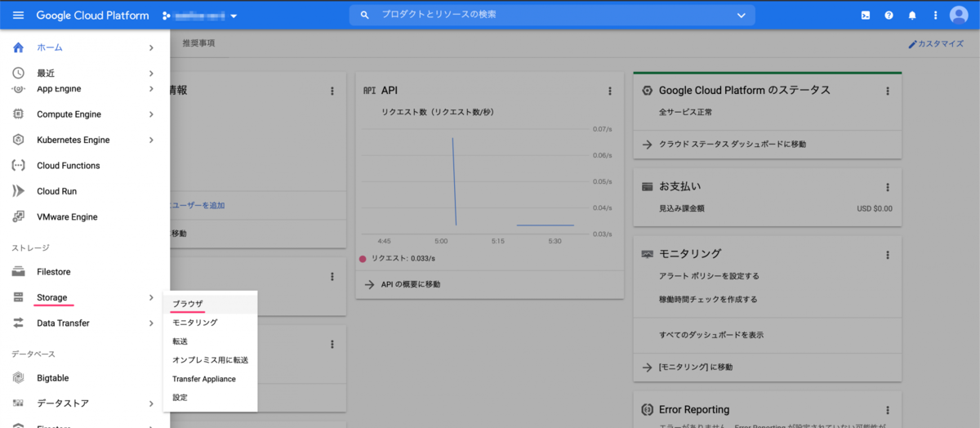
Task: Click アラート ポリシーを設定する link
Action: point(709,276)
